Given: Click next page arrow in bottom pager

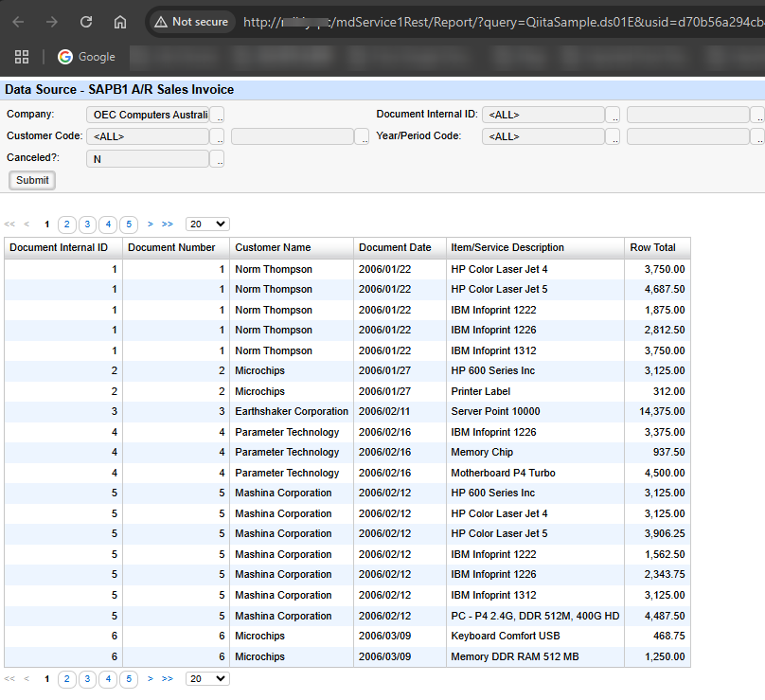Looking at the screenshot, I should tap(151, 678).
